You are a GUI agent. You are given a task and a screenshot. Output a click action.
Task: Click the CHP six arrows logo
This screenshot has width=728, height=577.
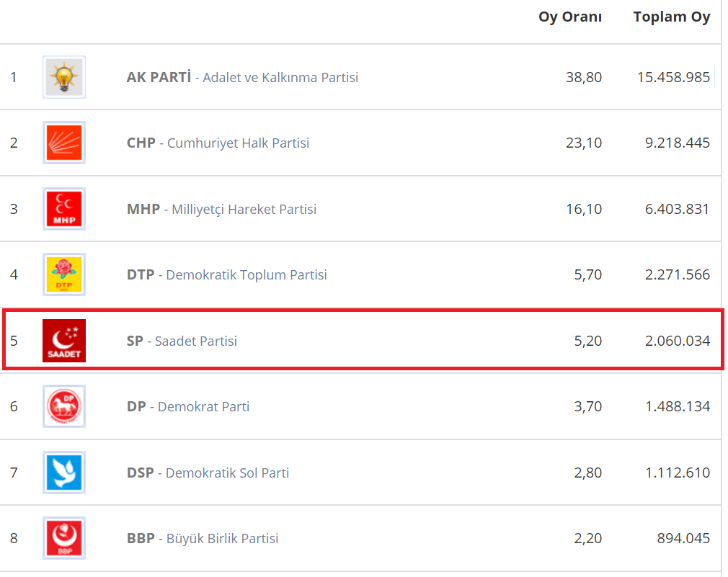pyautogui.click(x=64, y=143)
